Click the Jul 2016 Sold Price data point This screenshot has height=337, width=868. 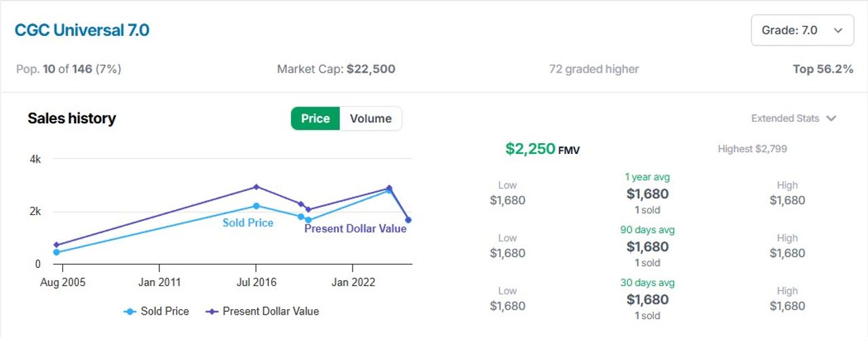coord(256,205)
